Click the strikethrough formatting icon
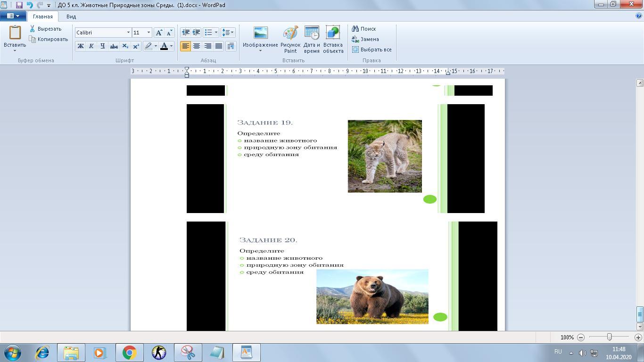Image resolution: width=644 pixels, height=362 pixels. click(x=114, y=46)
